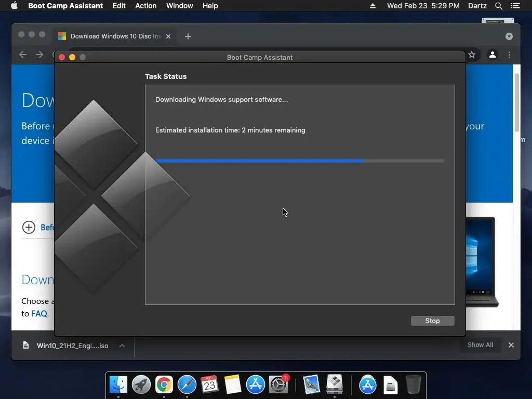Open the Help menu
This screenshot has height=399, width=532.
210,6
